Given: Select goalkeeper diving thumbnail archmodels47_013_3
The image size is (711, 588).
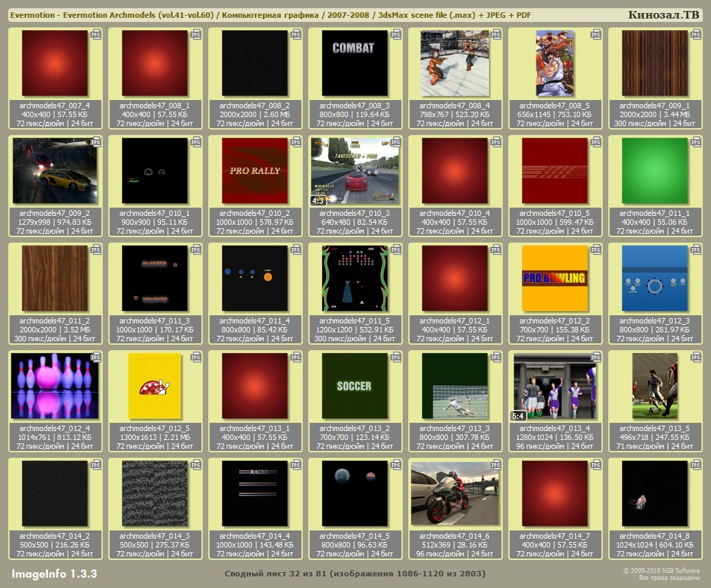Looking at the screenshot, I should pos(455,386).
